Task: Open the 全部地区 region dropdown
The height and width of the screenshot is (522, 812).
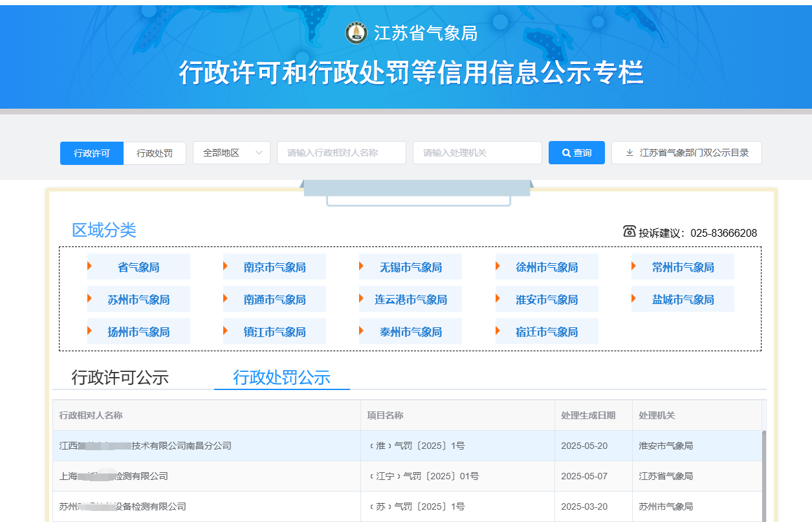Action: click(x=231, y=153)
